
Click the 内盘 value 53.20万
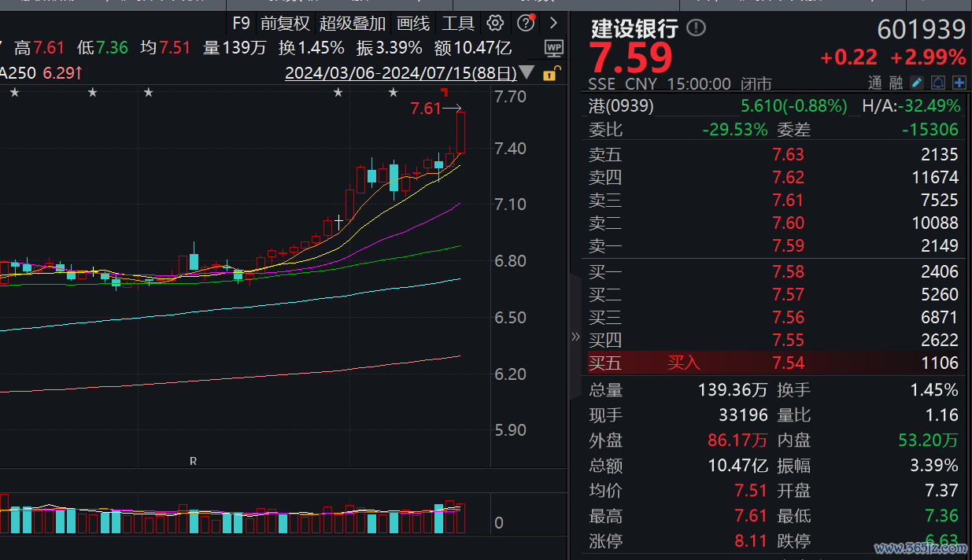(929, 440)
